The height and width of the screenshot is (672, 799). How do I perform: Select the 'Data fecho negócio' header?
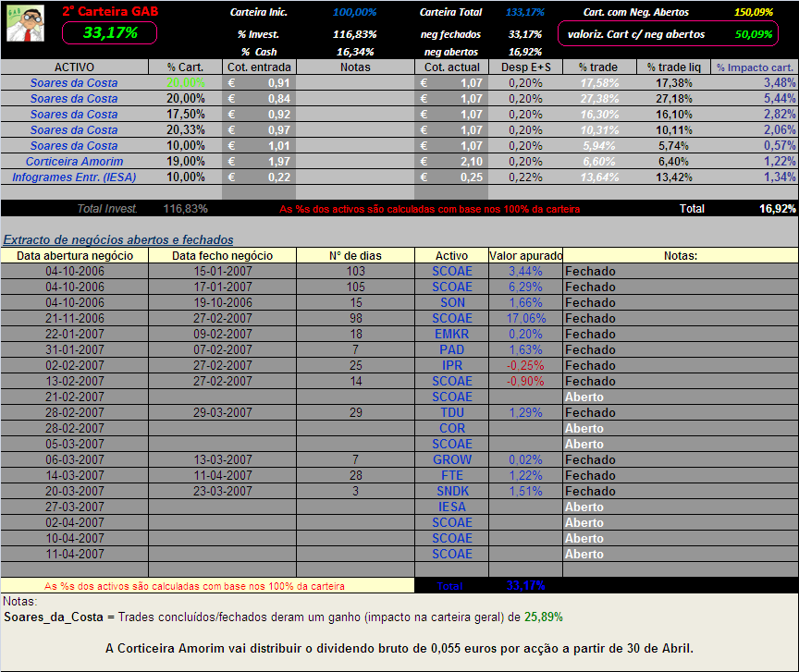click(222, 256)
